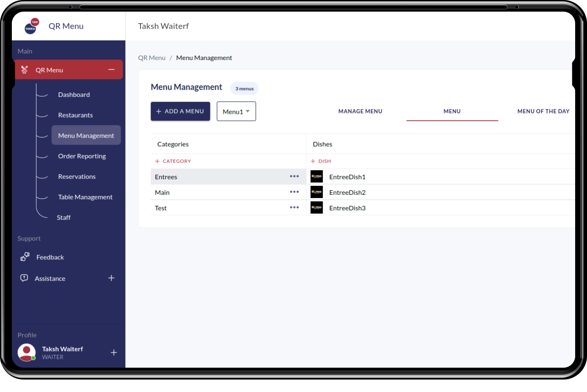Expand the profile options plus
This screenshot has height=392, width=587.
coord(114,352)
